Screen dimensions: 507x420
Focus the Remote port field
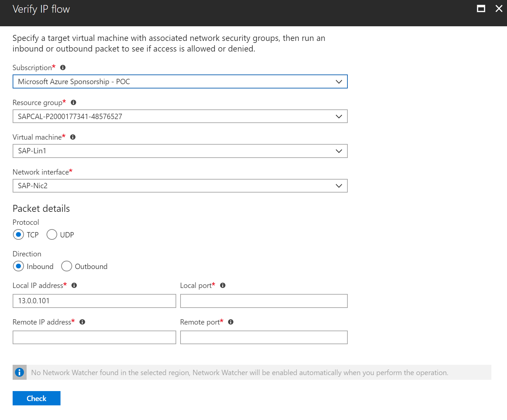(x=264, y=337)
